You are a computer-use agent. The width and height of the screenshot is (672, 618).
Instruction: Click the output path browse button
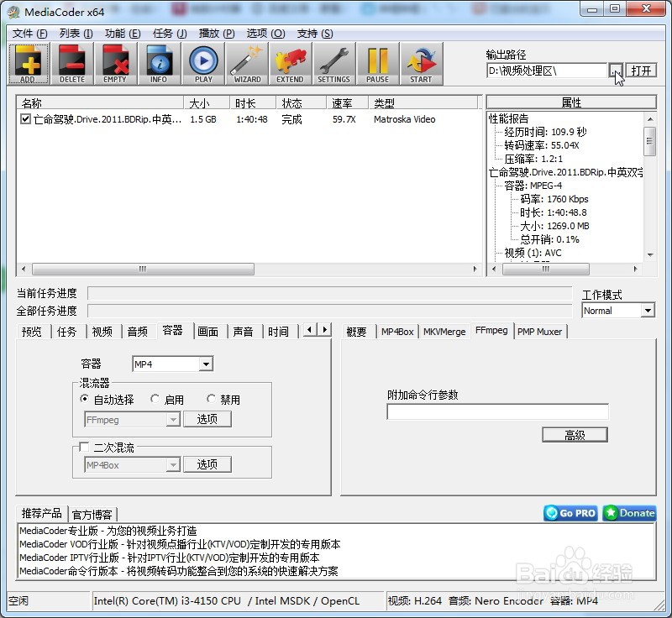tap(616, 71)
